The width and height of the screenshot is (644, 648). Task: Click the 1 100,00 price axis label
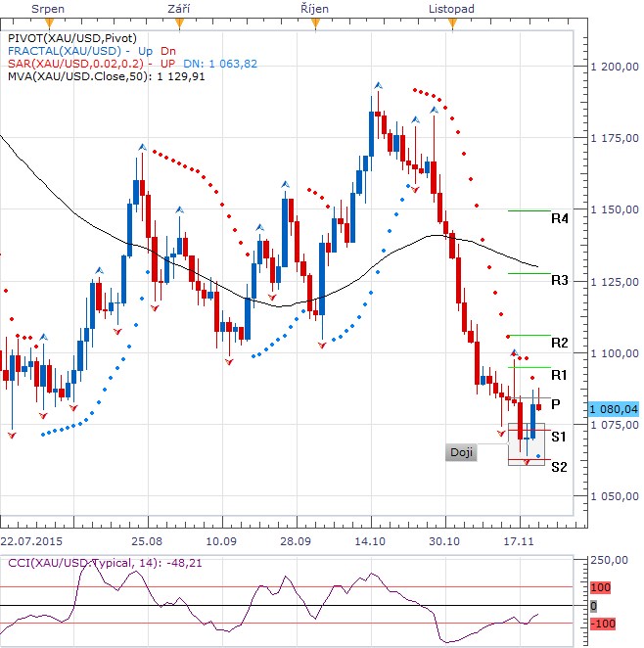(x=615, y=353)
